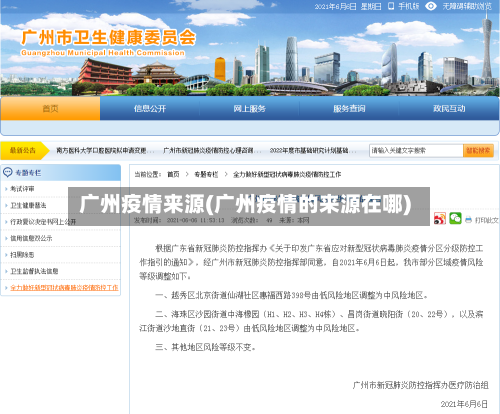Open 卫生监督执法信息 in the sidebar
The height and width of the screenshot is (414, 500).
(34, 271)
